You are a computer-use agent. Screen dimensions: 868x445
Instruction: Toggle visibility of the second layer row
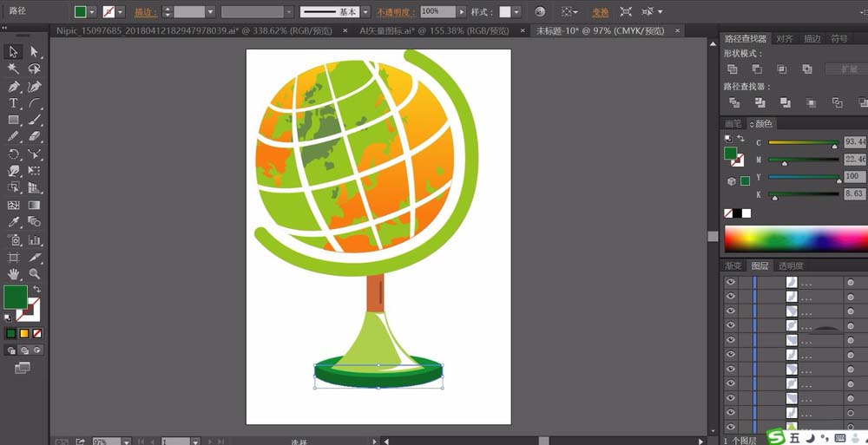tap(731, 296)
